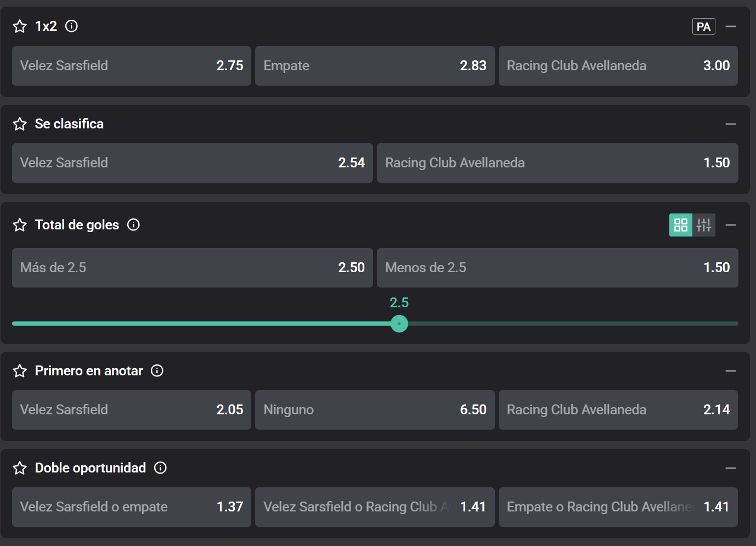Click the 1x2 heading text
This screenshot has width=756, height=546.
tap(46, 26)
